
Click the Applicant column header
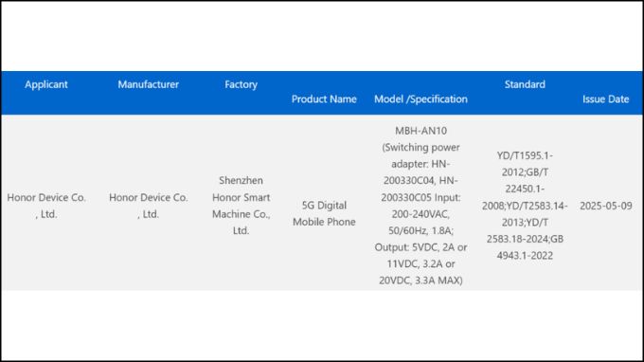click(x=46, y=84)
